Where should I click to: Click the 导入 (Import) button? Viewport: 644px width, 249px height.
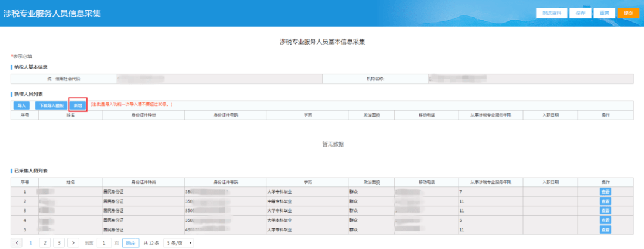tap(21, 105)
